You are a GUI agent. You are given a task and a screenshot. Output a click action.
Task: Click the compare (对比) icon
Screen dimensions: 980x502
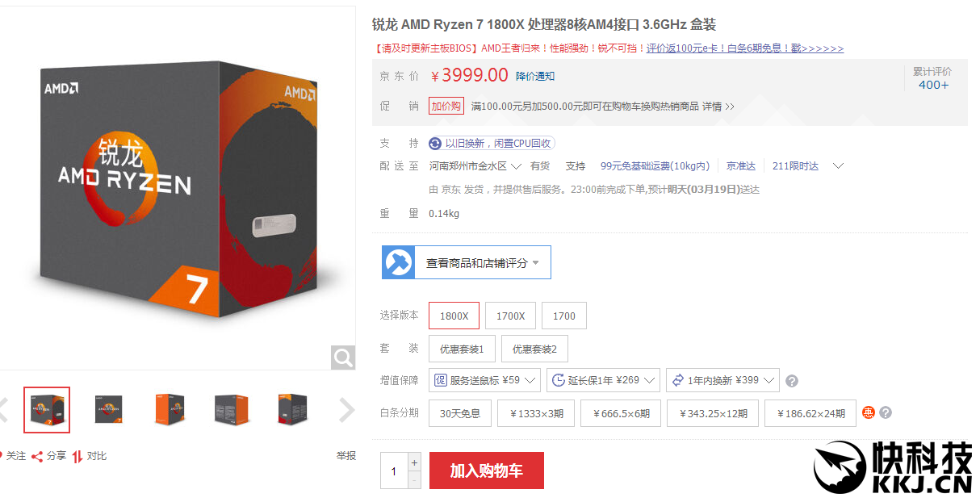[x=77, y=456]
